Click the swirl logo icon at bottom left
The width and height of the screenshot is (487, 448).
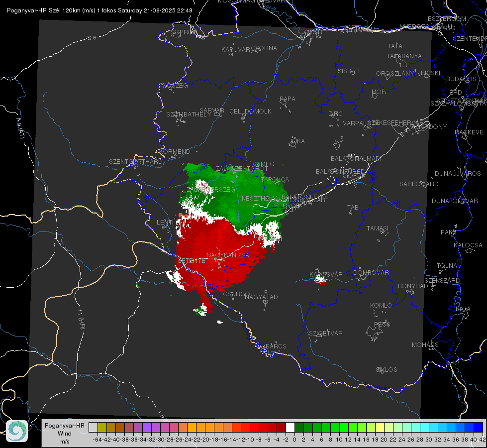click(17, 431)
